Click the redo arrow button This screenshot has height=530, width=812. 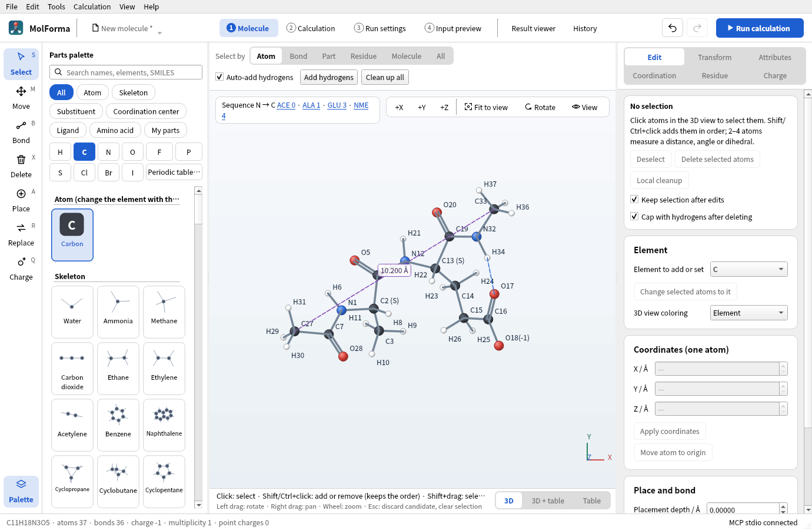(697, 28)
